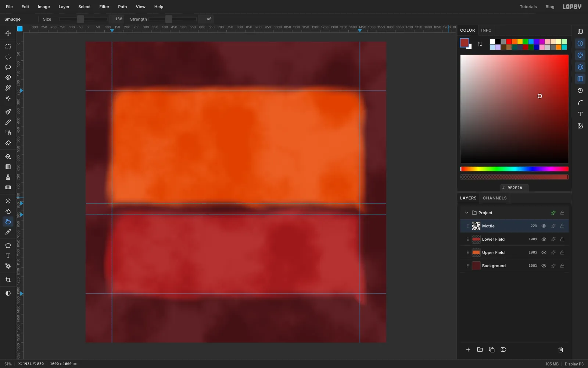Hide the Mottle layer
Screen dimensions: 588x368
tap(544, 226)
